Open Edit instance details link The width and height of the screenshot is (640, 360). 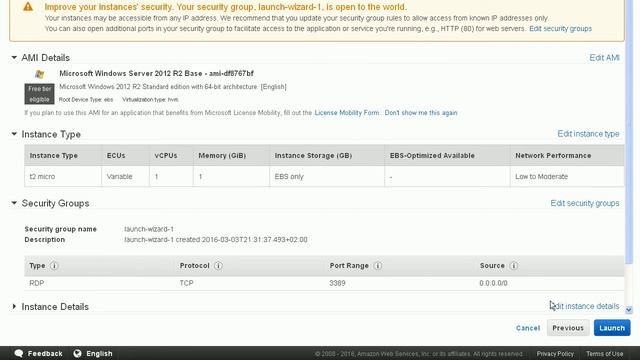pyautogui.click(x=584, y=306)
